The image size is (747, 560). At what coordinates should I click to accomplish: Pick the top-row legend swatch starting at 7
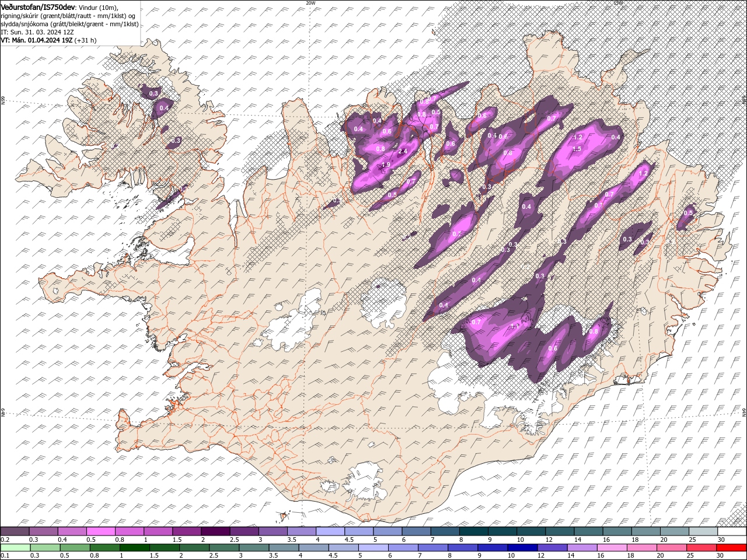coord(445,531)
